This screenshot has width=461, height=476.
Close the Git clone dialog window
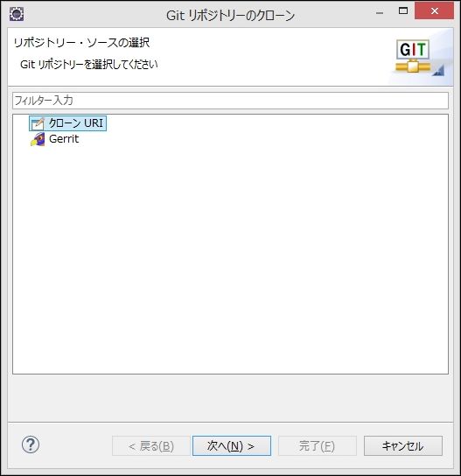[x=434, y=10]
